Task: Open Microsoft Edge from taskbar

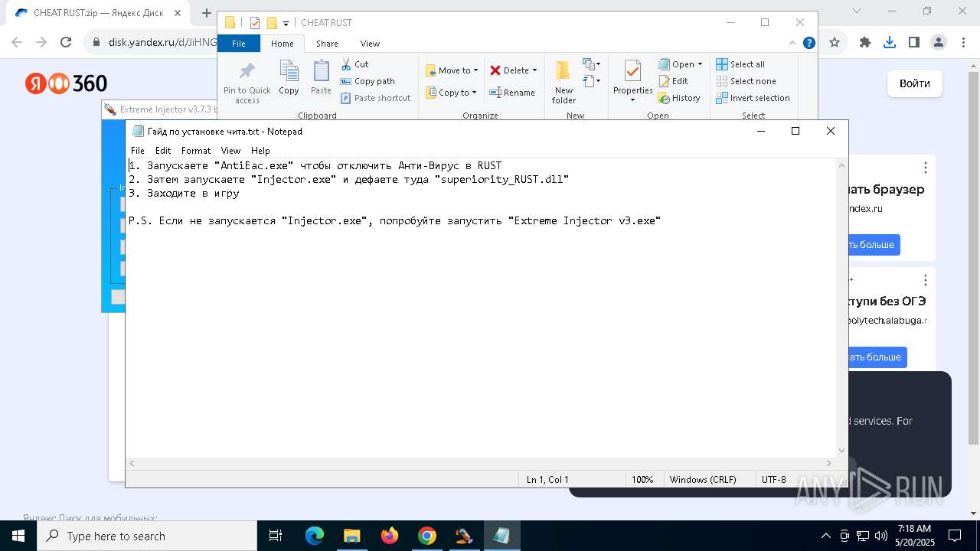Action: click(x=315, y=536)
